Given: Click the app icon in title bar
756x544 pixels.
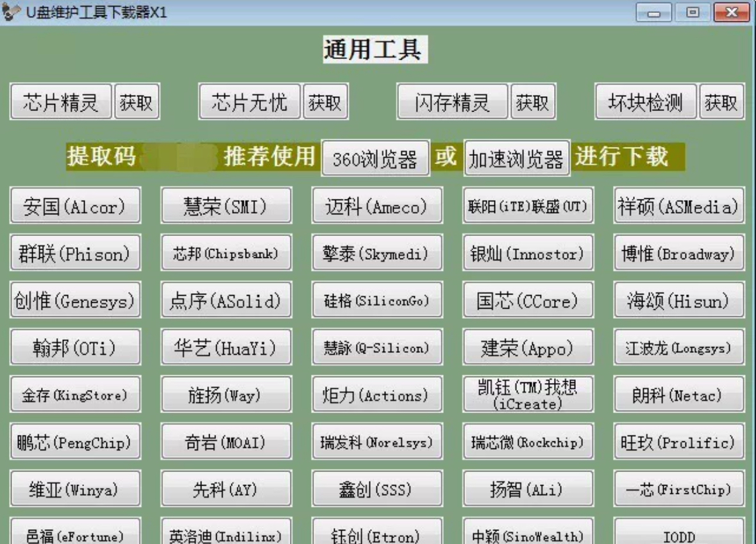Looking at the screenshot, I should [x=11, y=12].
